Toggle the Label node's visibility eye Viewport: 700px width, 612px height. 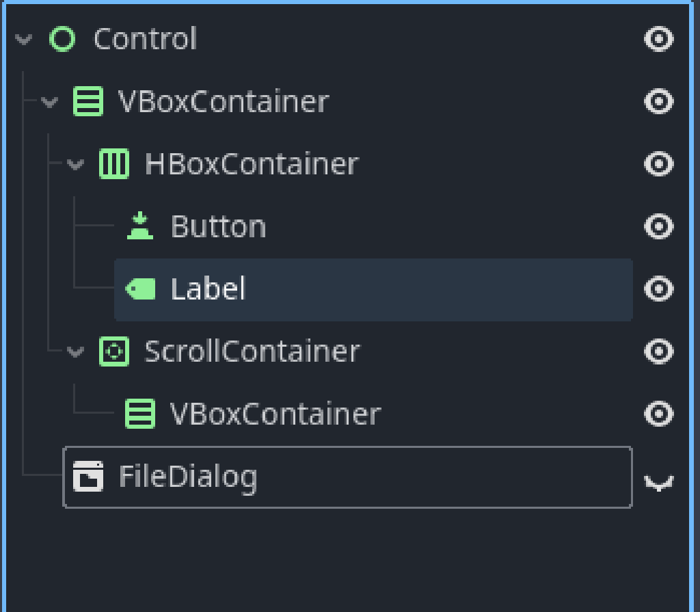point(658,289)
